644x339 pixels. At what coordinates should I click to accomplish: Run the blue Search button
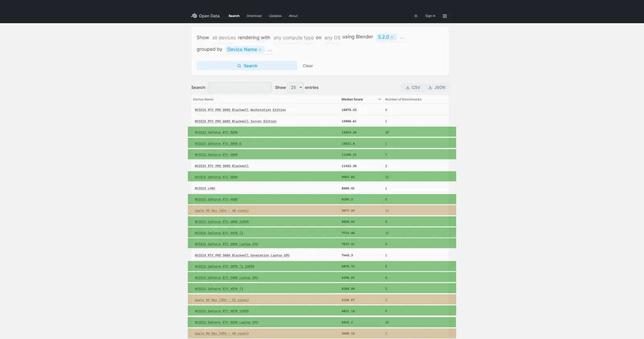click(x=247, y=66)
